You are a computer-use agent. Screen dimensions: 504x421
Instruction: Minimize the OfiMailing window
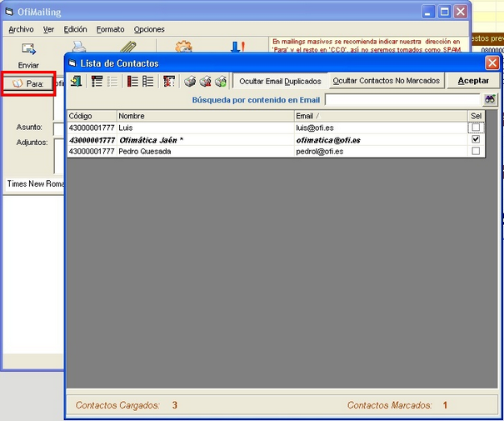428,12
